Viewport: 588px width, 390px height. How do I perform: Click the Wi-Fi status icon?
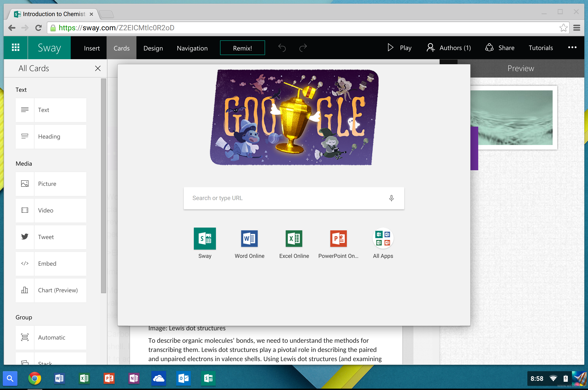(553, 379)
